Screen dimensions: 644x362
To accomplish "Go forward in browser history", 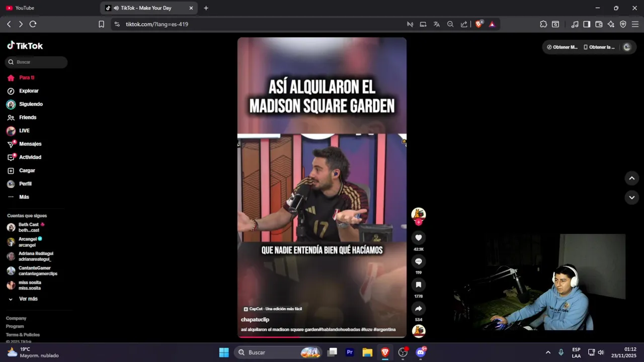I will click(x=21, y=24).
